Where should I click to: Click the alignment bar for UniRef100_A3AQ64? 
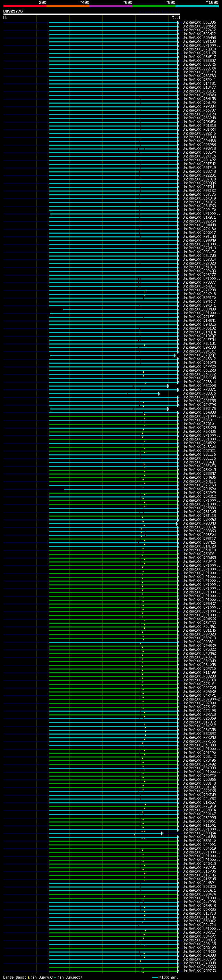(106, 834)
